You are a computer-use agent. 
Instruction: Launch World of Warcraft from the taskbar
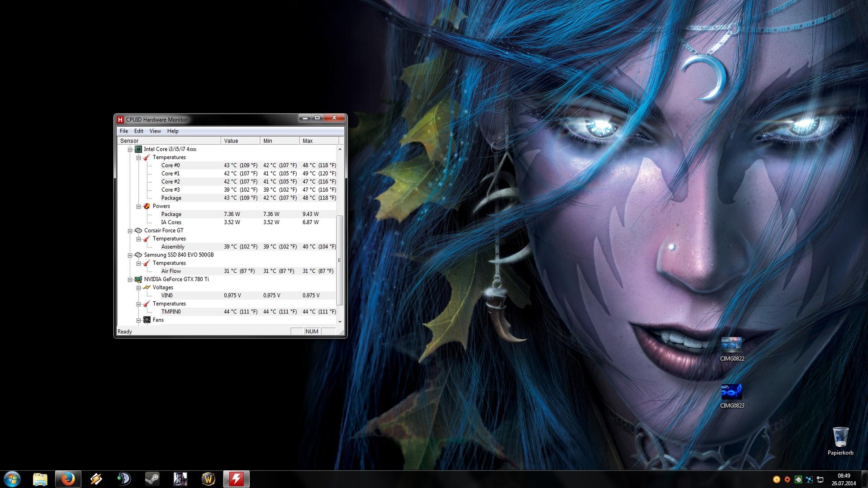coord(208,479)
